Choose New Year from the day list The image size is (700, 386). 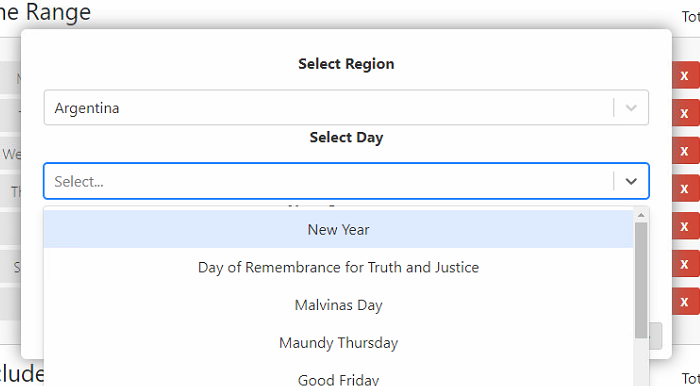338,229
